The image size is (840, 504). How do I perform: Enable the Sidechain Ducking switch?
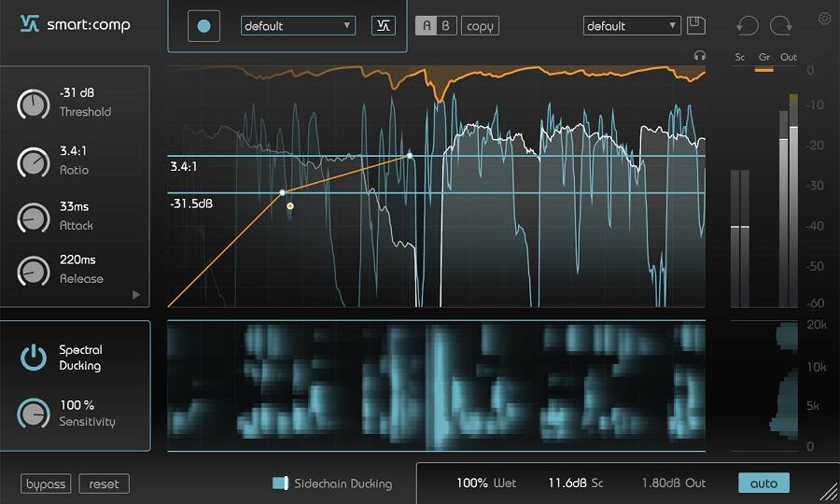280,483
